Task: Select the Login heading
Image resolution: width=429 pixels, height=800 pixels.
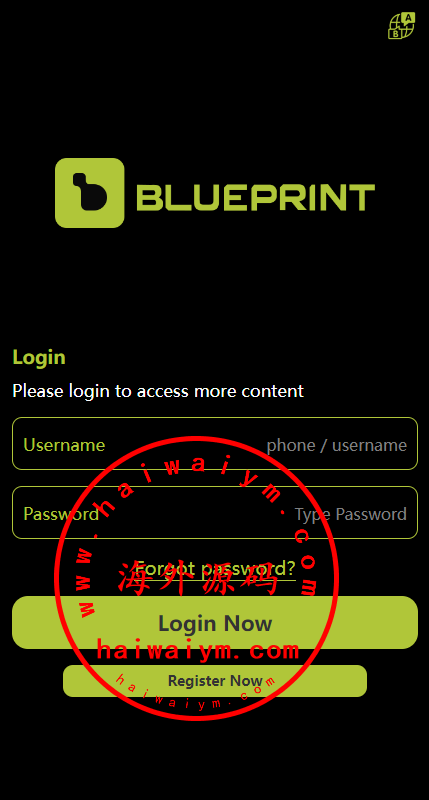Action: point(39,357)
